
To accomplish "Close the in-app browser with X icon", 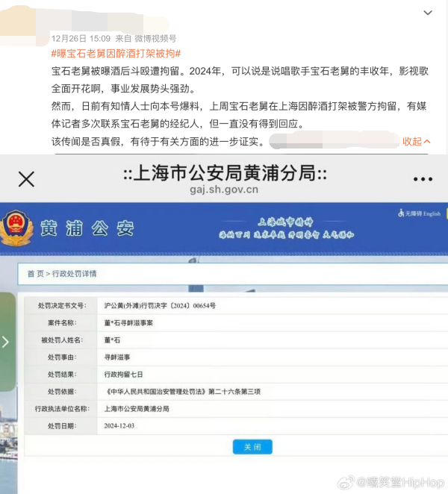I will coord(26,179).
